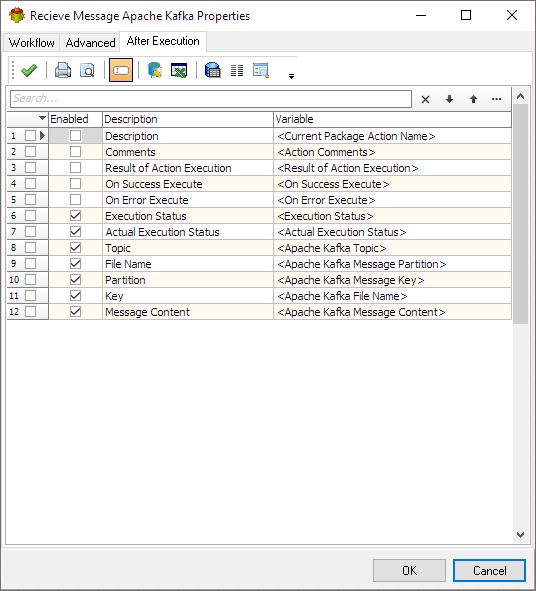Toggle the highlighted orange text field icon
The height and width of the screenshot is (591, 536).
tap(121, 70)
